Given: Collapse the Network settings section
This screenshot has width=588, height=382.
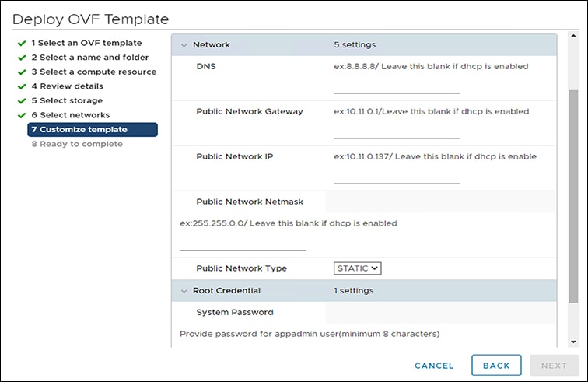Looking at the screenshot, I should pyautogui.click(x=184, y=45).
